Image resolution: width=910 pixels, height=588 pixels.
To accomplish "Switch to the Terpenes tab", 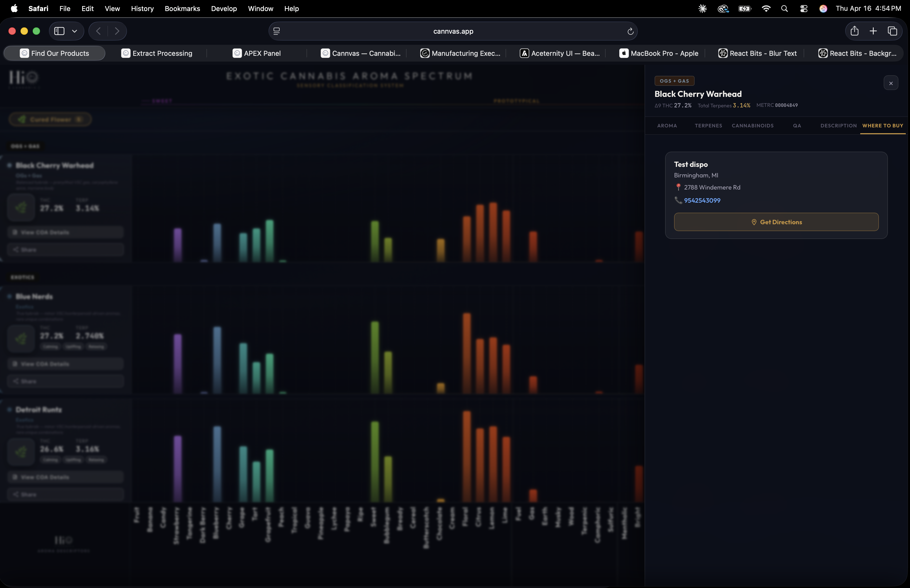I will click(x=708, y=126).
